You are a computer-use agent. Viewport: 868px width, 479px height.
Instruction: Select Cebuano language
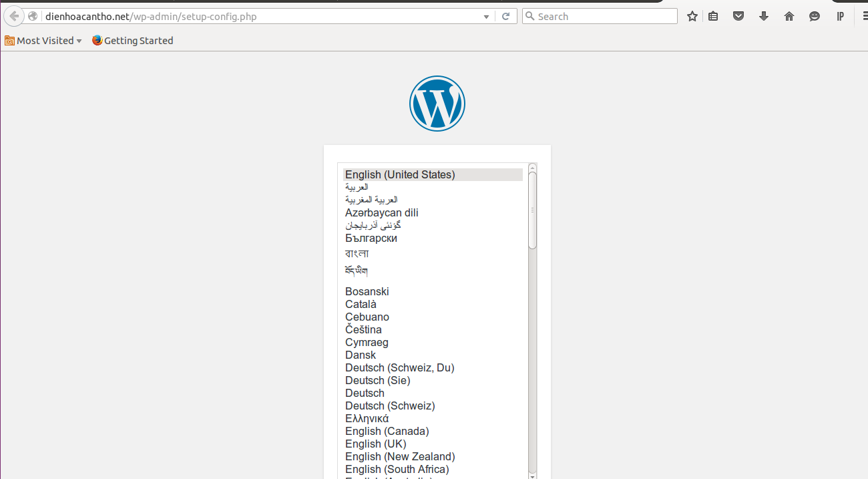pos(433,317)
